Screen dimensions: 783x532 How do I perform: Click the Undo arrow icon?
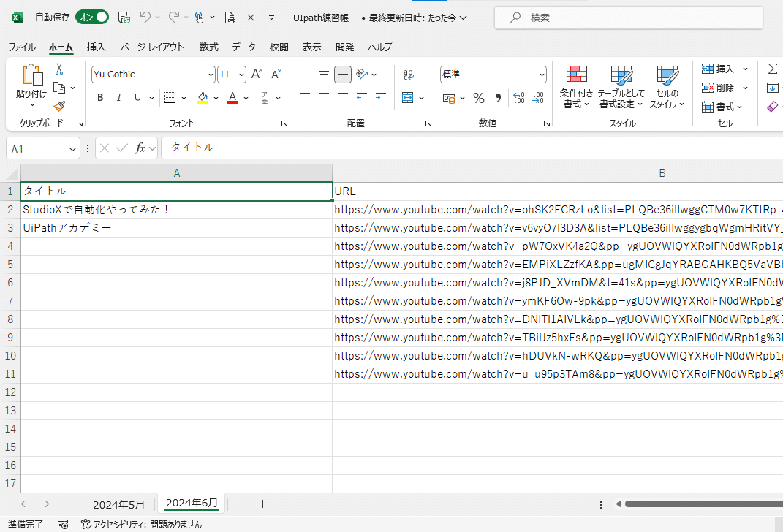[x=145, y=18]
